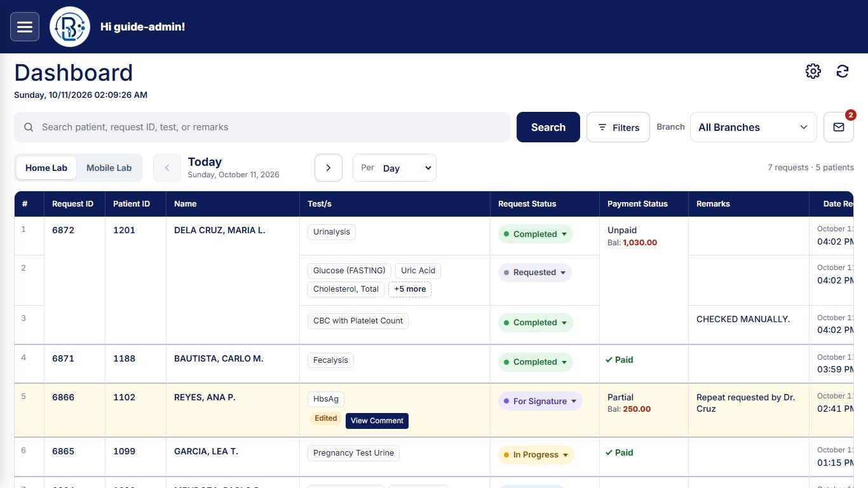Open Completed status dropdown for CBC row

coord(535,323)
